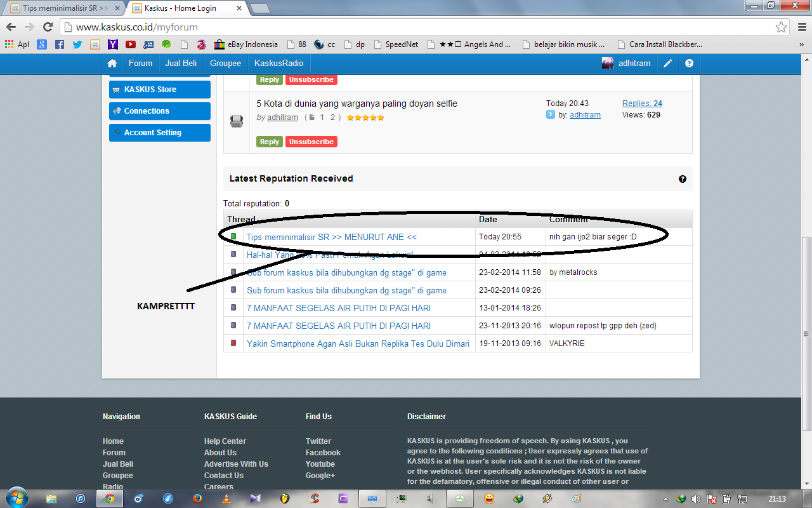Click red reputation marker beside Yakin Smartphone

(x=233, y=343)
